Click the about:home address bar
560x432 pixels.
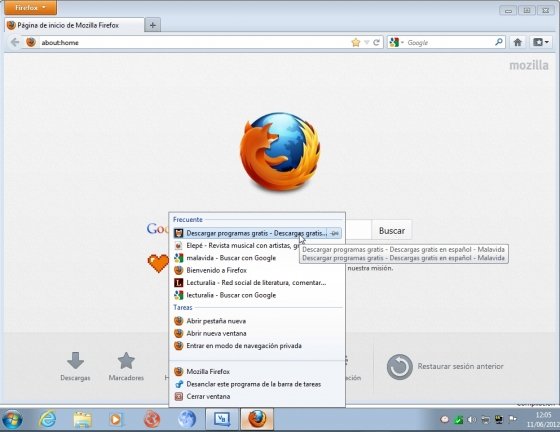(193, 42)
